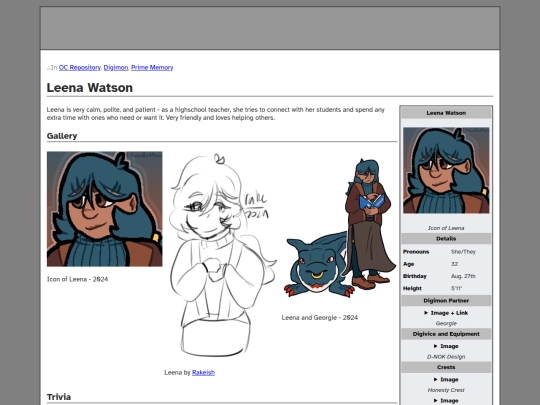Open the Icon of Leena gallery thumbnail
This screenshot has width=540, height=405.
[x=104, y=209]
